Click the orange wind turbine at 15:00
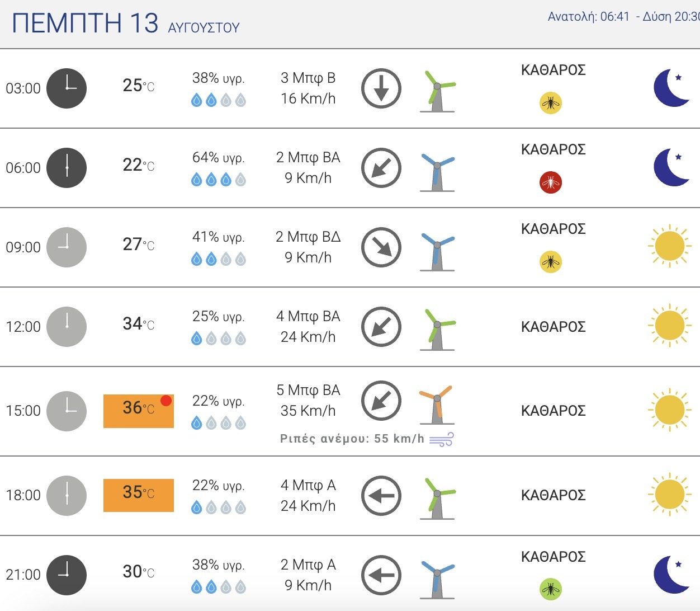This screenshot has width=700, height=611. pyautogui.click(x=437, y=404)
